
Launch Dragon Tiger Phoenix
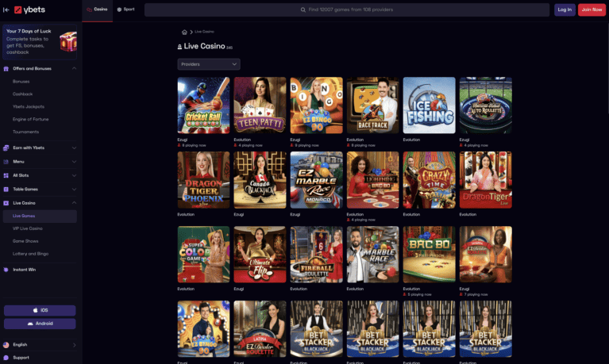tap(203, 180)
